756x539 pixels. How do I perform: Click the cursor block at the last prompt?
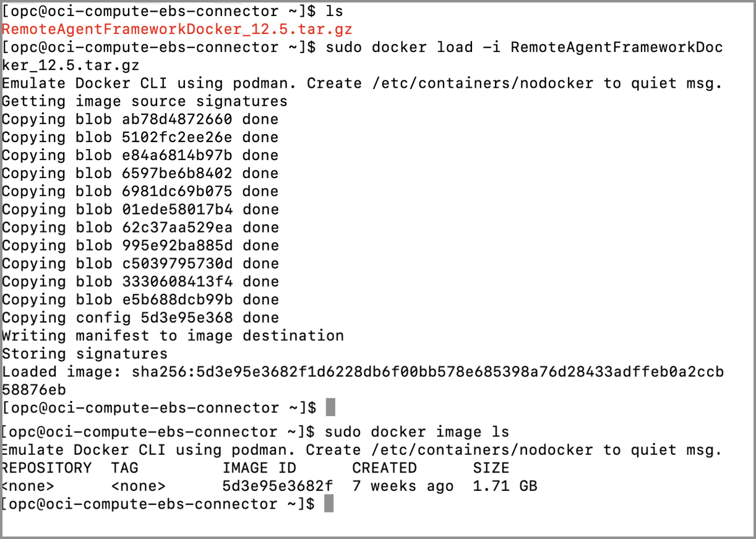click(x=329, y=503)
